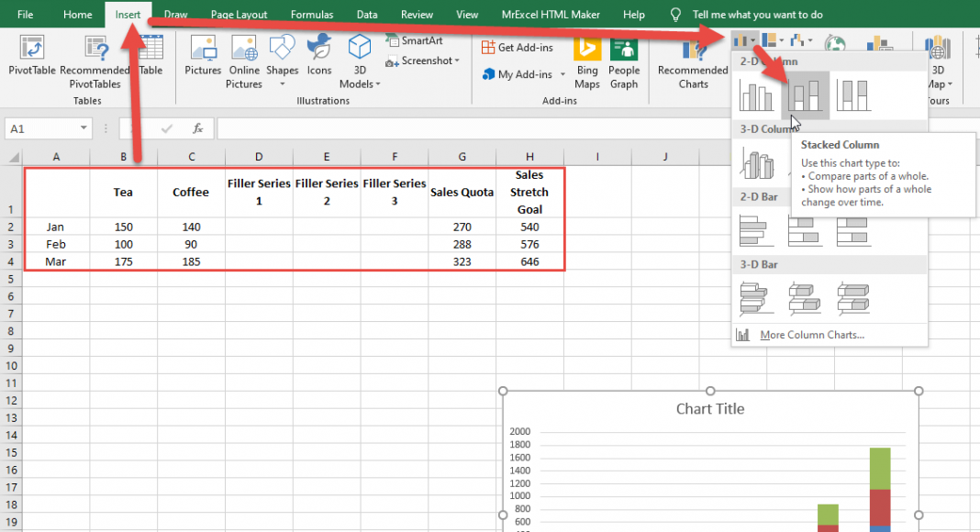Pick the 100% Stacked Column chart
Screen dimensions: 980x532
click(853, 95)
